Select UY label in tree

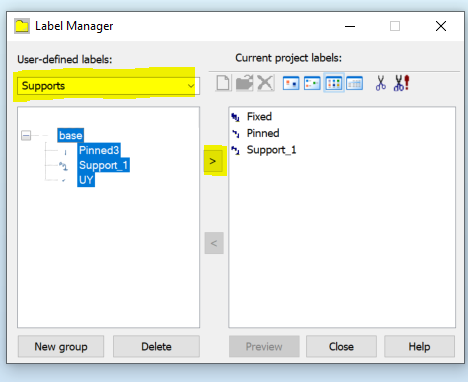pyautogui.click(x=86, y=180)
